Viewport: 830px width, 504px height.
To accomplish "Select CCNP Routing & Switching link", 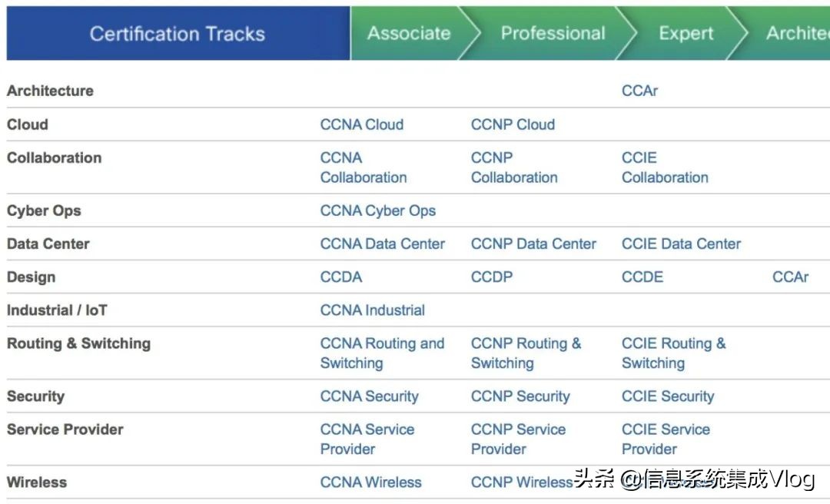I will (x=526, y=353).
